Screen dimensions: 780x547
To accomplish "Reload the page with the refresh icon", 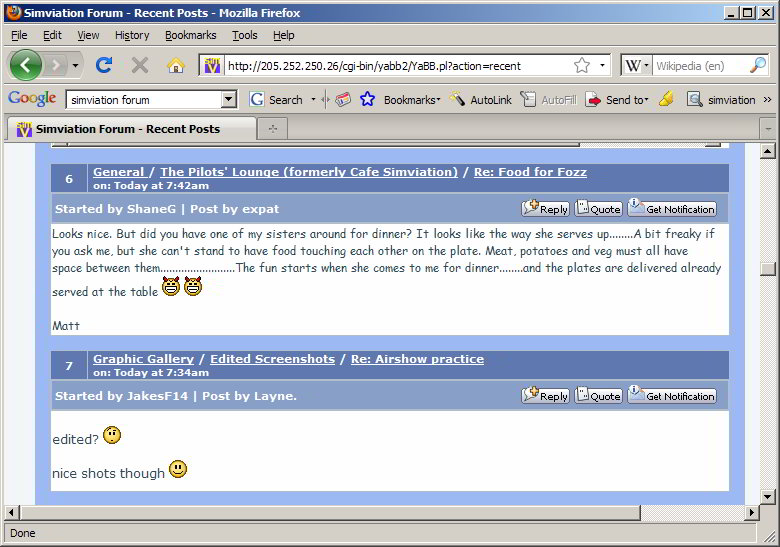I will [x=103, y=65].
